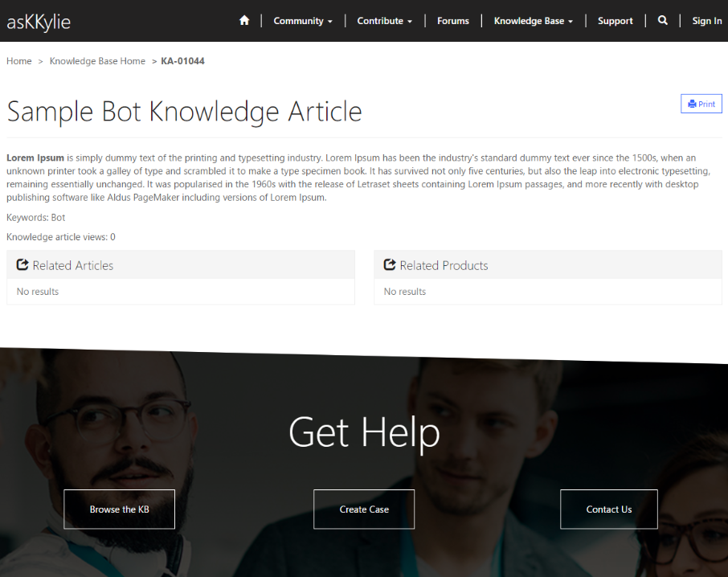The image size is (728, 577).
Task: Click No results under Related Articles
Action: tap(38, 292)
